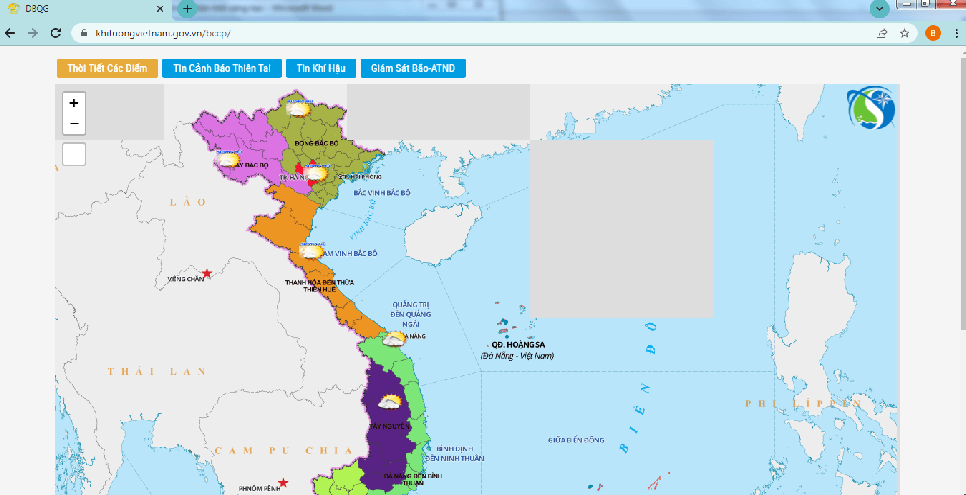Screen dimensions: 966x495
Task: Bookmark this page with the star icon
Action: (904, 33)
